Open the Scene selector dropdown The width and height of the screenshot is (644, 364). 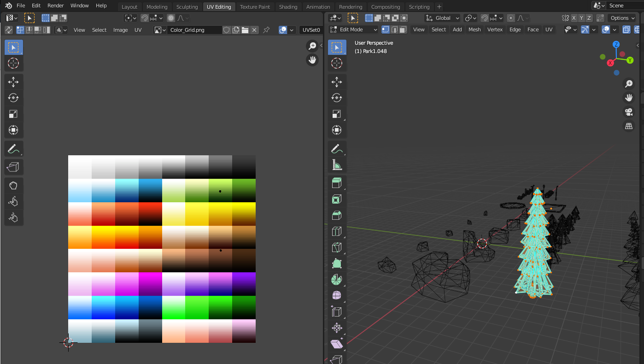(x=599, y=6)
